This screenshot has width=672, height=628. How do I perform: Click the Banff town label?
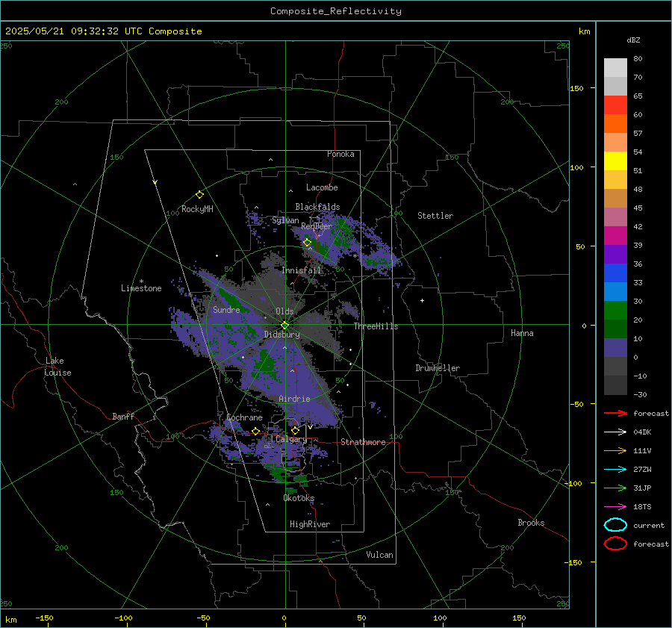pyautogui.click(x=123, y=416)
